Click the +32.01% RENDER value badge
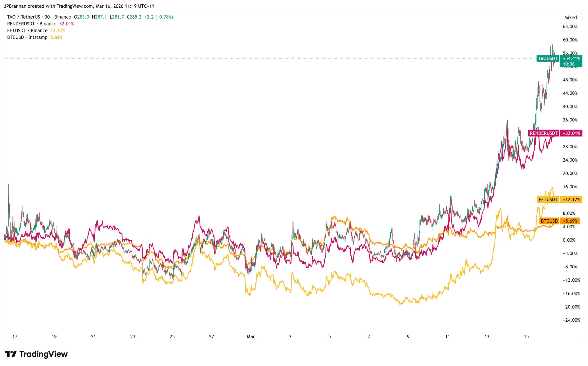This screenshot has height=366, width=588. [571, 133]
